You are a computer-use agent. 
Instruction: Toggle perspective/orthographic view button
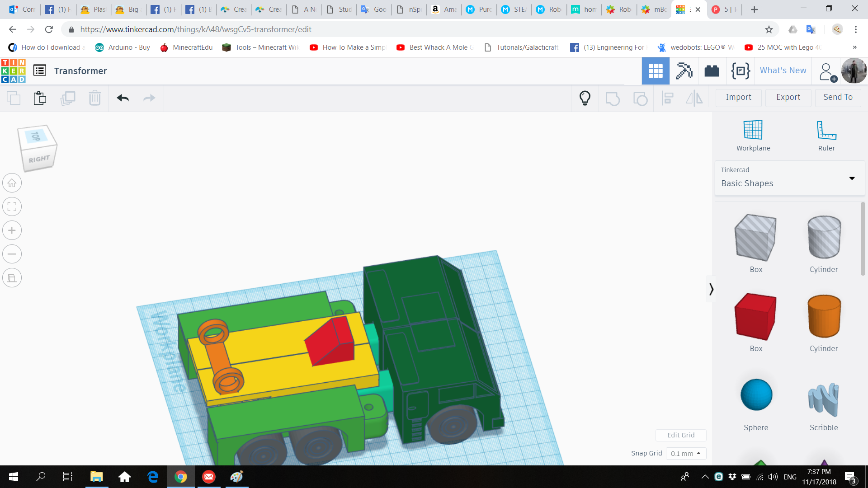pyautogui.click(x=12, y=278)
